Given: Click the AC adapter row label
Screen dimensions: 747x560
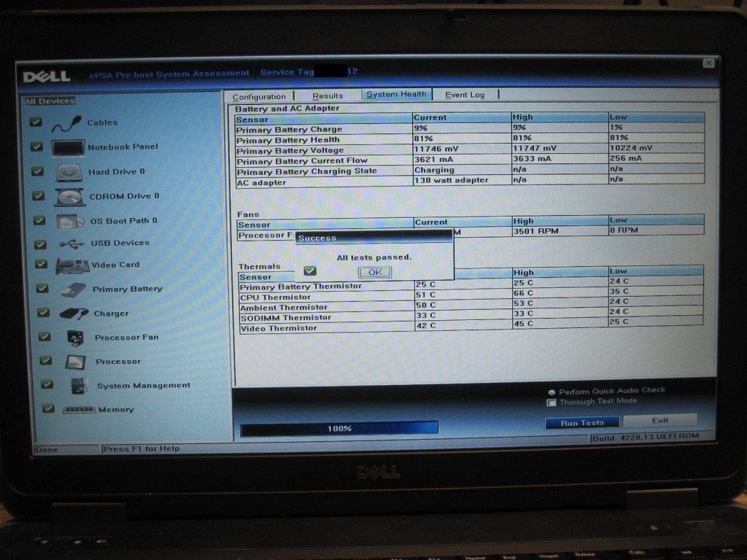Looking at the screenshot, I should 262,183.
